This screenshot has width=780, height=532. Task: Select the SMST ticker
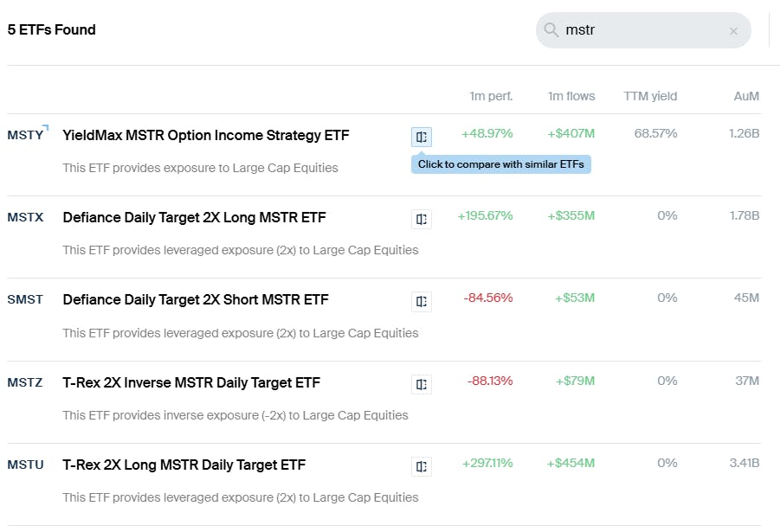click(25, 299)
